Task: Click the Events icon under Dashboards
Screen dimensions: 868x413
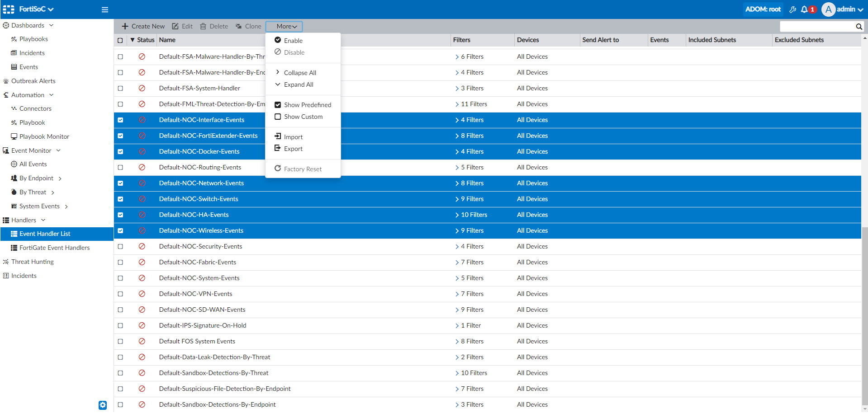Action: [14, 67]
